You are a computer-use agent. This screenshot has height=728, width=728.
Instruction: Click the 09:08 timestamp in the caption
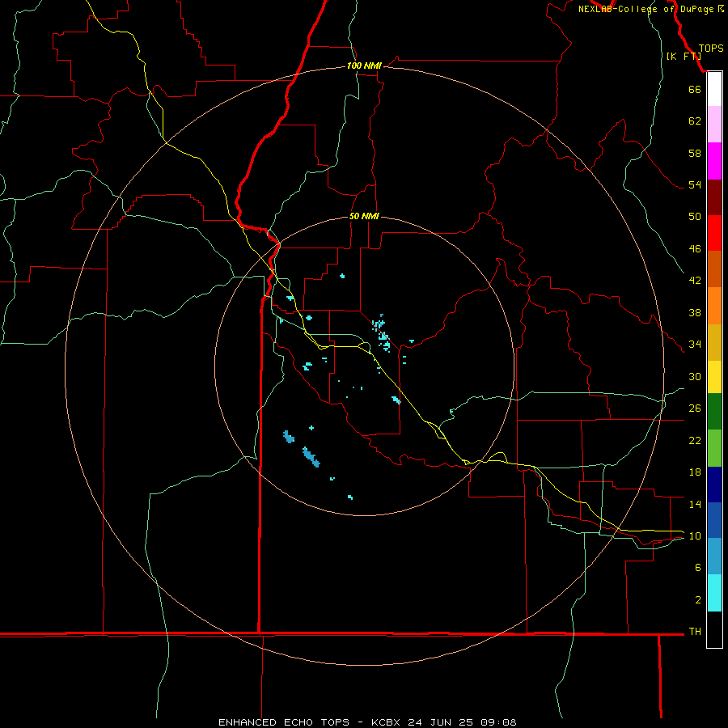pyautogui.click(x=497, y=722)
